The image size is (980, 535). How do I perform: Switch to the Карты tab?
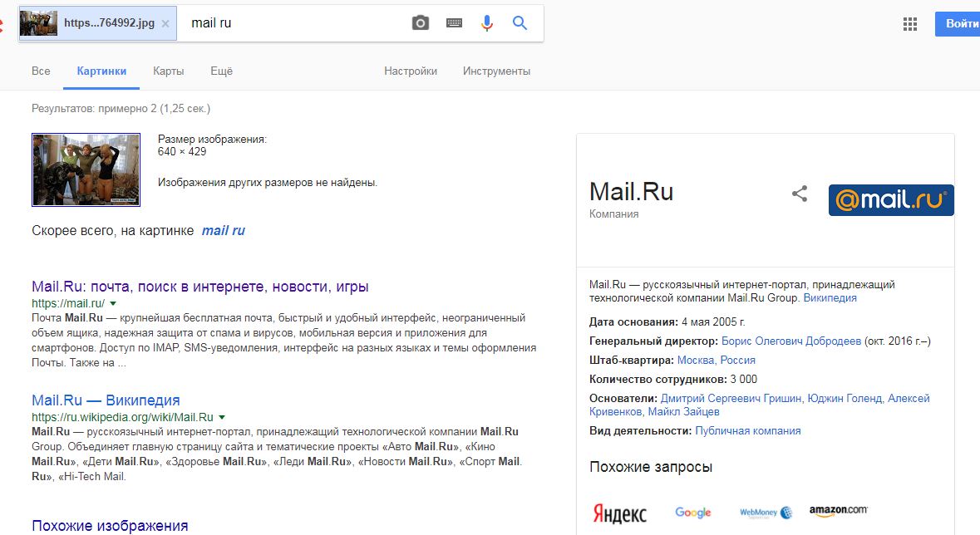[168, 71]
